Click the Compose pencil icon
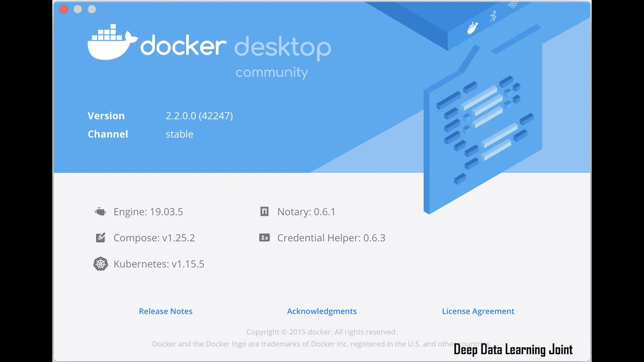 pos(101,238)
